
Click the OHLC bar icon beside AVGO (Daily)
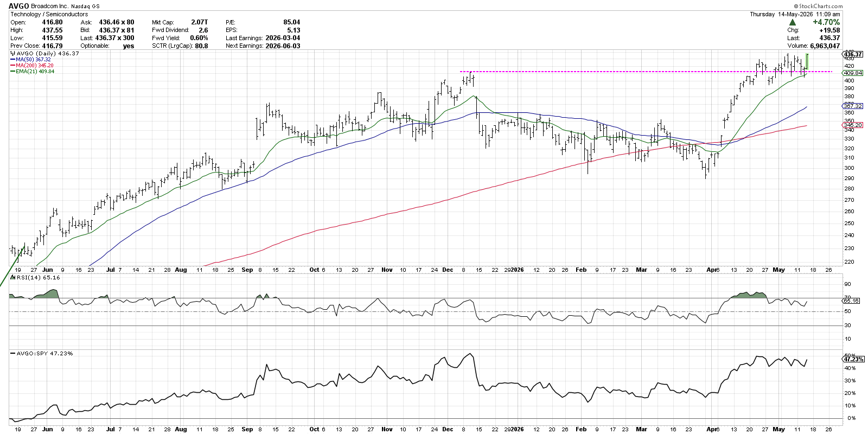[x=13, y=54]
